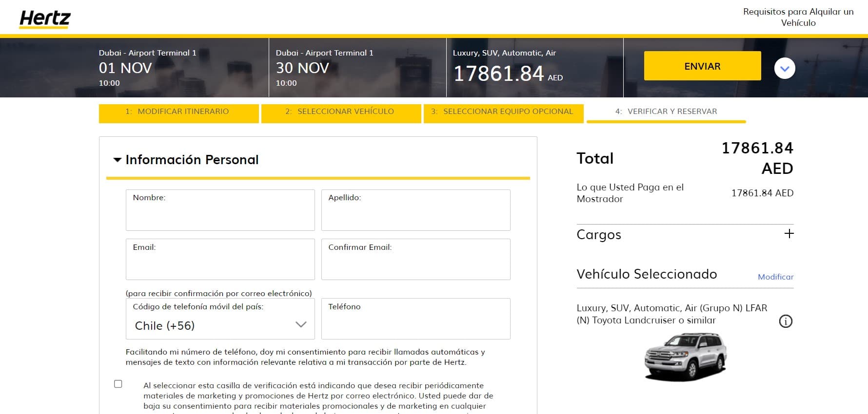The image size is (868, 414).
Task: Click the Total heading text
Action: point(595,158)
